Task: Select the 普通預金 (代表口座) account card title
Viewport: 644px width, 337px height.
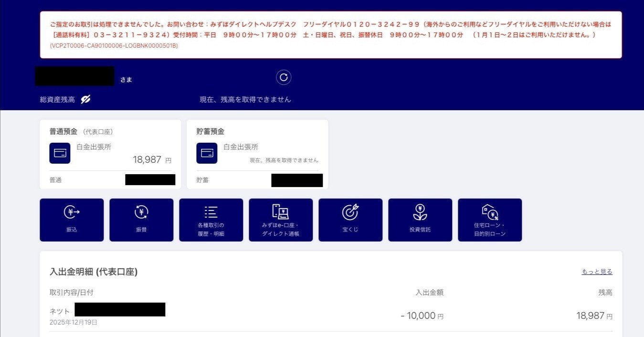Action: [81, 131]
